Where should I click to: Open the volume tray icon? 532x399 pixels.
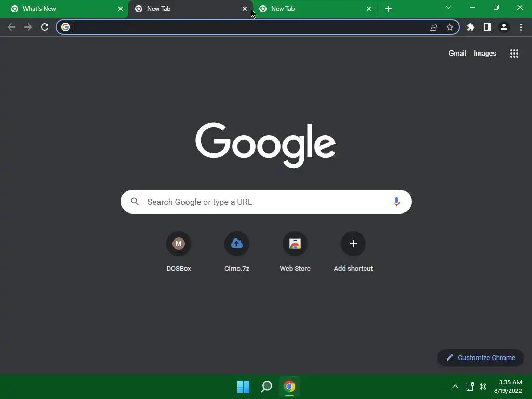[482, 387]
